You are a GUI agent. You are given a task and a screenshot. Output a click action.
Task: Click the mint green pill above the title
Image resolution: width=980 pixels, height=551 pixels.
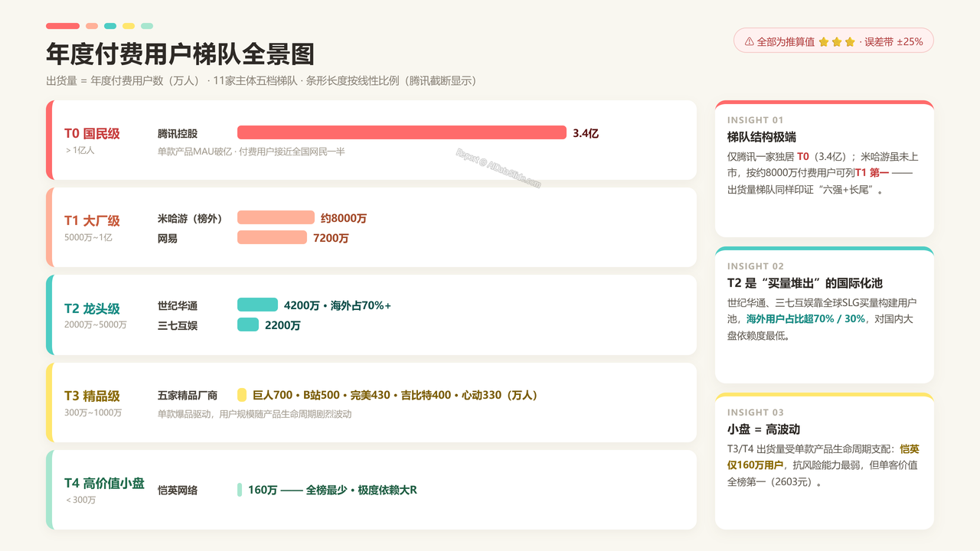tap(147, 26)
